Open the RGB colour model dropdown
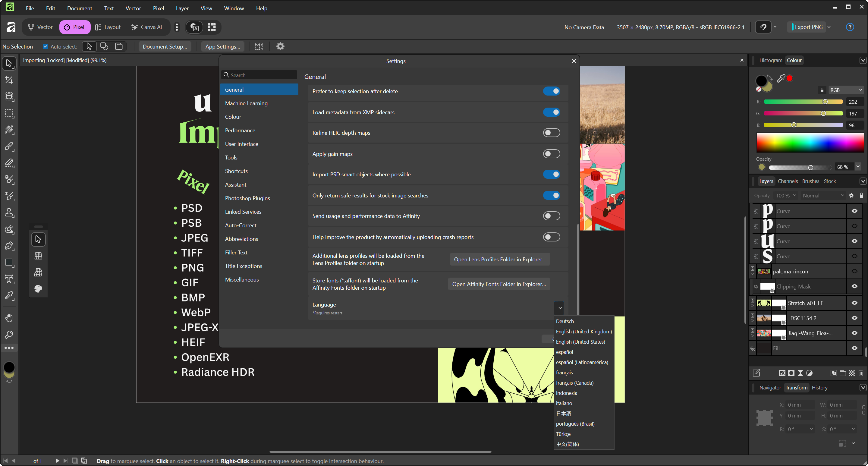 [846, 90]
